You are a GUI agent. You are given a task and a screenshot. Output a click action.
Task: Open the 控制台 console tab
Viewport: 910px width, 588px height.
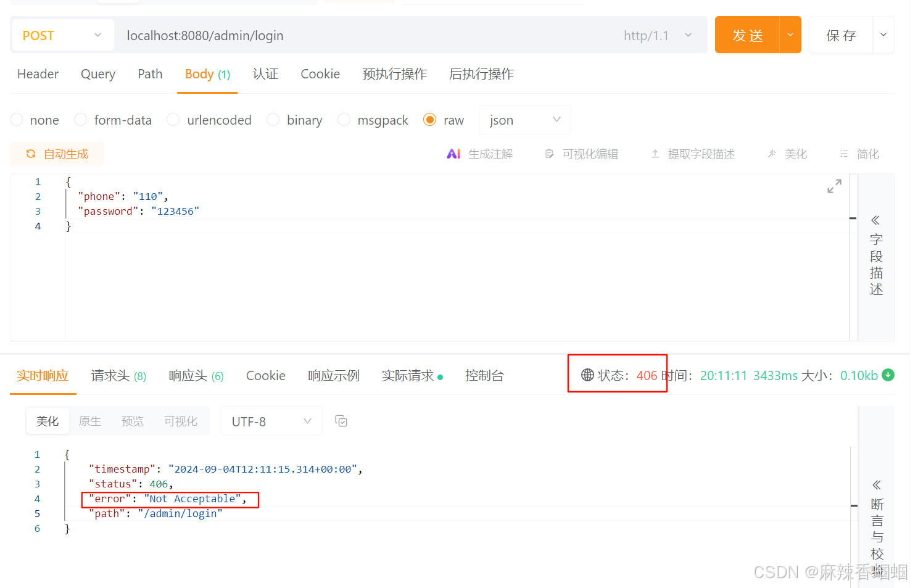[484, 376]
